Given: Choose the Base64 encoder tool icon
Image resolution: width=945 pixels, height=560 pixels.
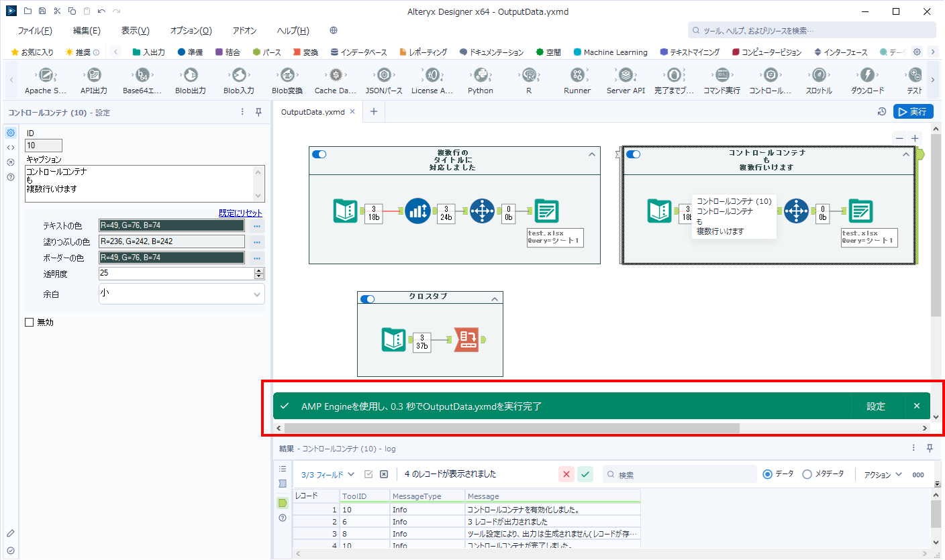Looking at the screenshot, I should click(x=142, y=75).
